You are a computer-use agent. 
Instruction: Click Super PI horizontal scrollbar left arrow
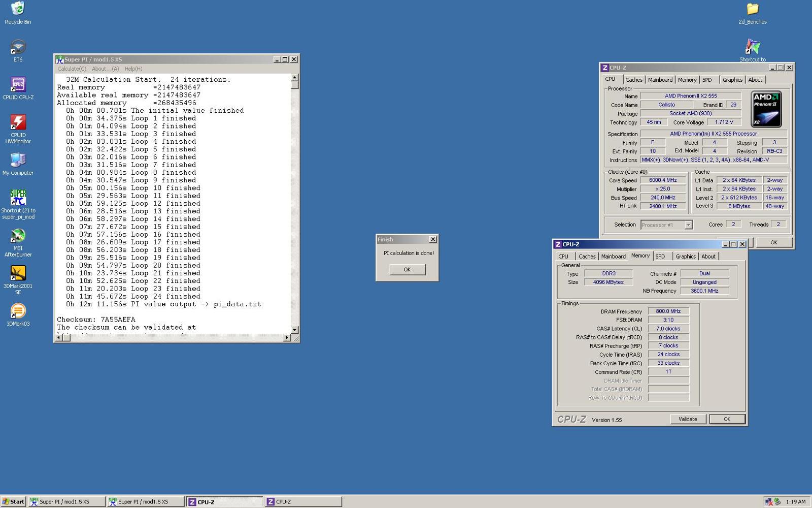click(59, 338)
